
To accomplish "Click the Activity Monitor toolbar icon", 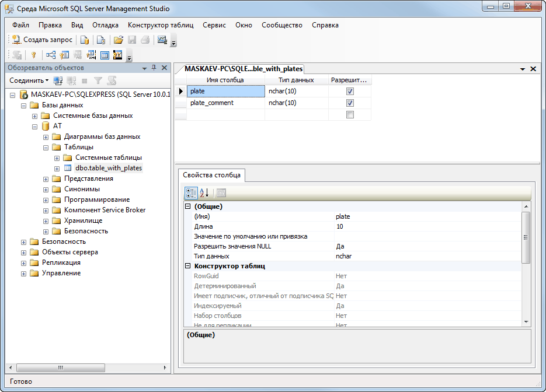I will coord(162,40).
